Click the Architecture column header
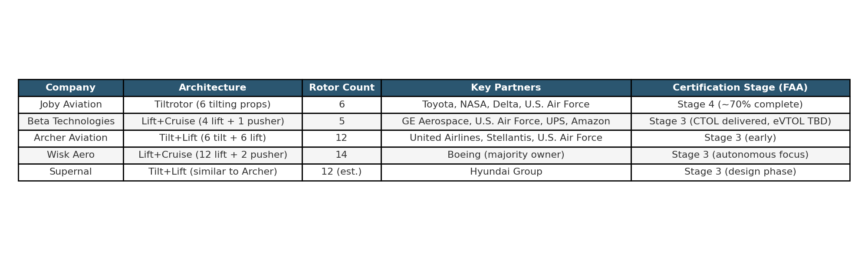 click(213, 88)
